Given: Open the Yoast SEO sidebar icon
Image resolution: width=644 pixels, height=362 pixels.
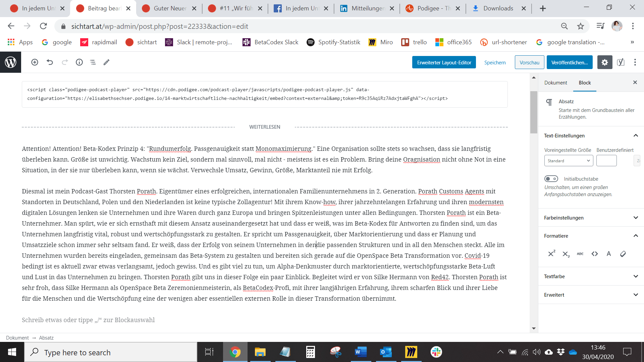Looking at the screenshot, I should coord(621,62).
